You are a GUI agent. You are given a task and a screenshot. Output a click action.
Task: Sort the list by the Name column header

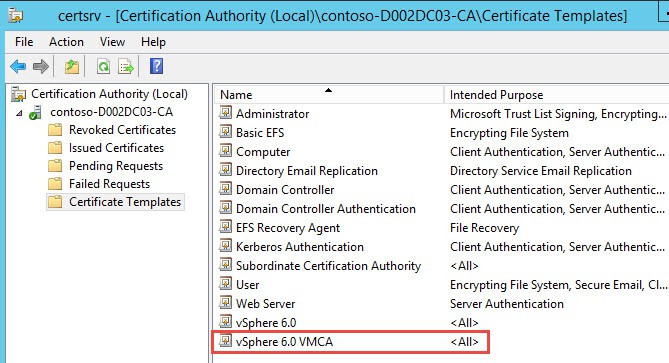coord(329,95)
